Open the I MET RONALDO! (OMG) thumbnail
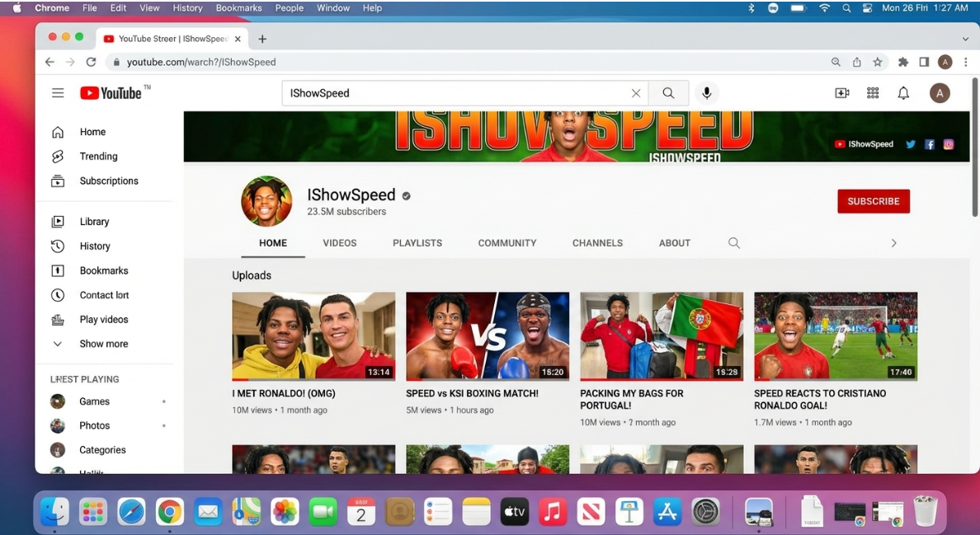The image size is (980, 535). (x=313, y=336)
